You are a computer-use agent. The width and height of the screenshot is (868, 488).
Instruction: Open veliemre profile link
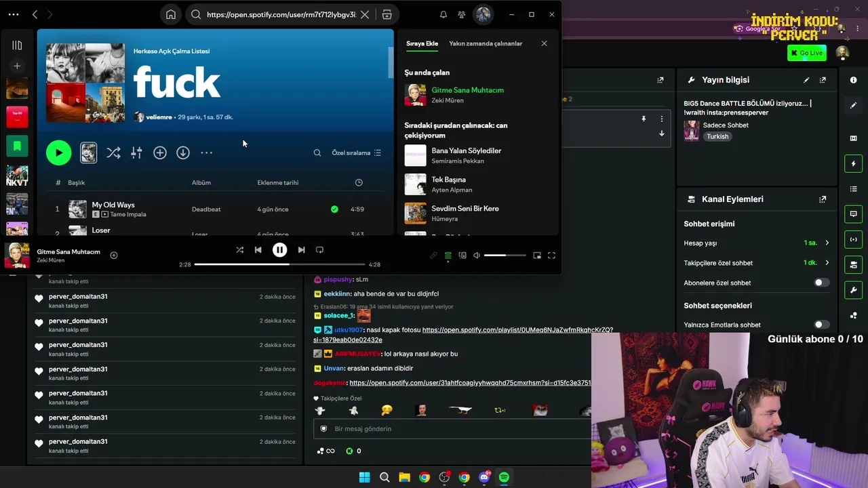(159, 117)
